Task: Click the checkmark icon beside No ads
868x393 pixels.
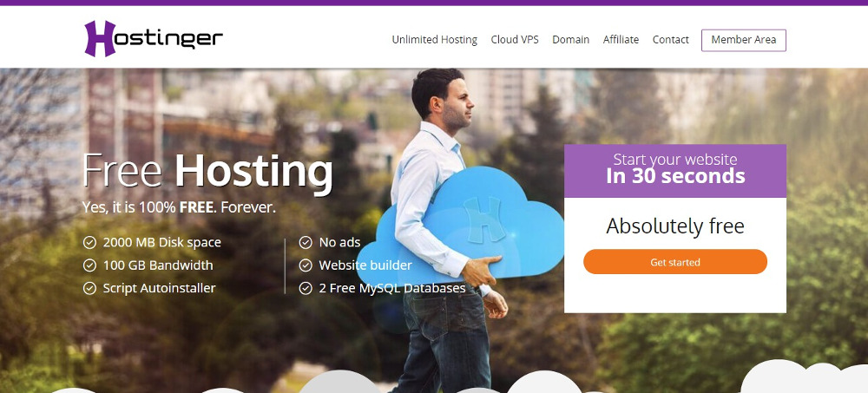Action: [306, 242]
